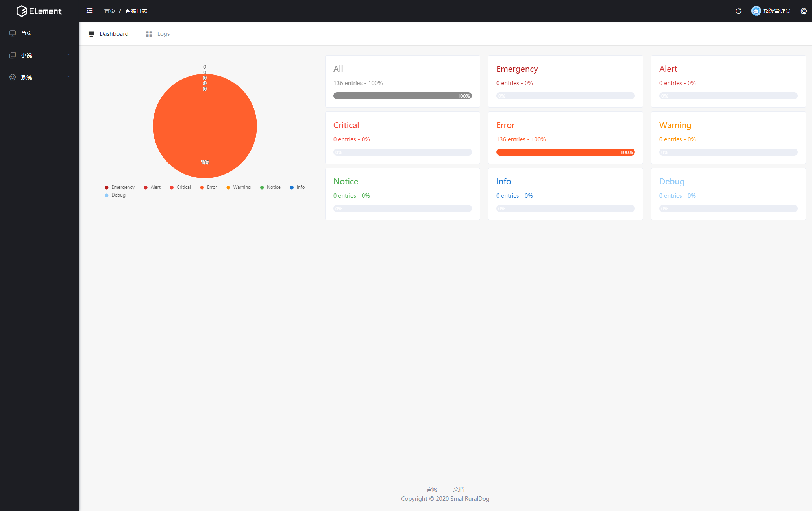
Task: Expand the 系统 sidebar menu chevron
Action: pyautogui.click(x=68, y=76)
